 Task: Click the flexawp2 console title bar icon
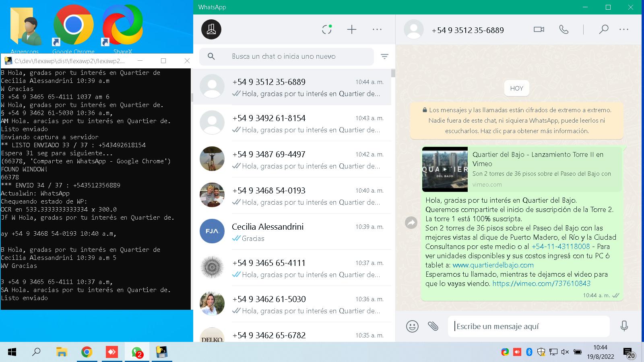[x=8, y=61]
